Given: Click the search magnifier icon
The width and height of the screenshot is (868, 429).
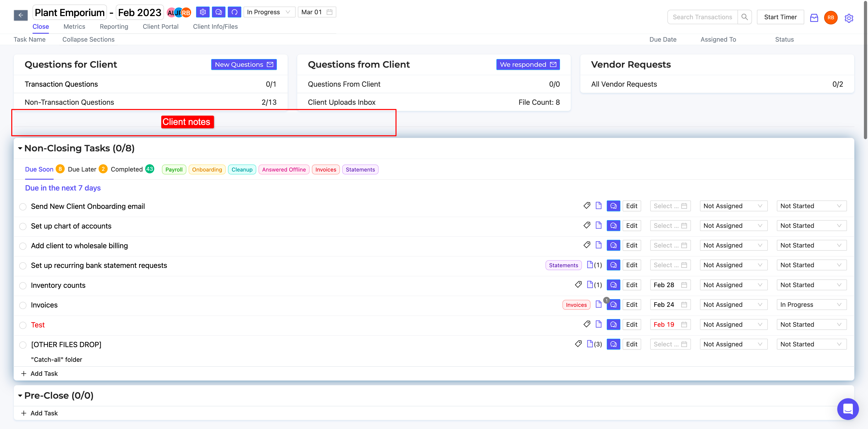Looking at the screenshot, I should tap(744, 17).
